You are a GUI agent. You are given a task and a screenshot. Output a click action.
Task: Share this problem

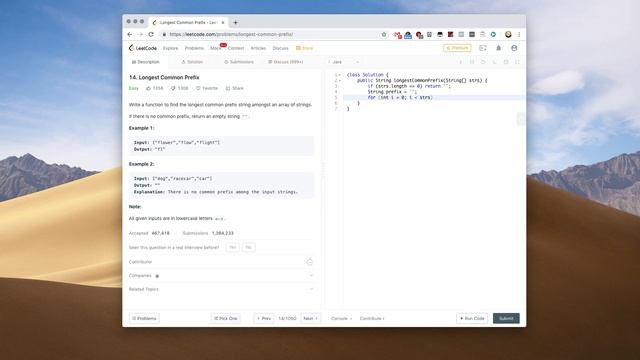point(235,88)
